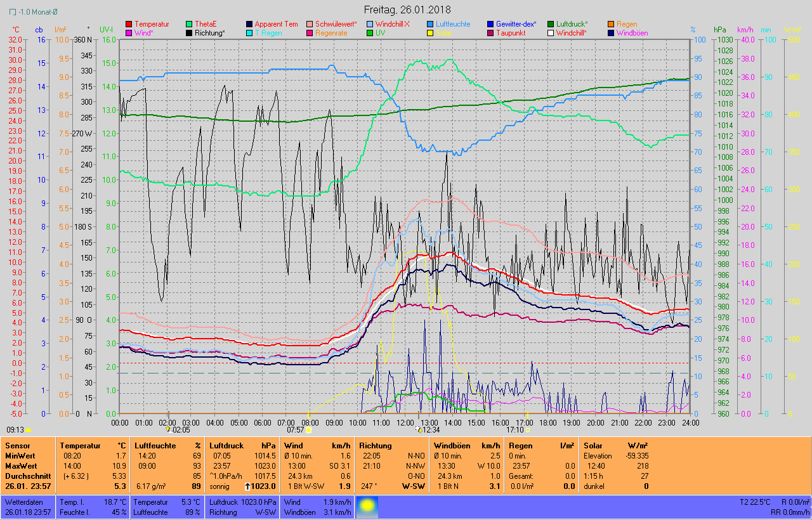Click the sunset marker at 17:10

(x=528, y=429)
